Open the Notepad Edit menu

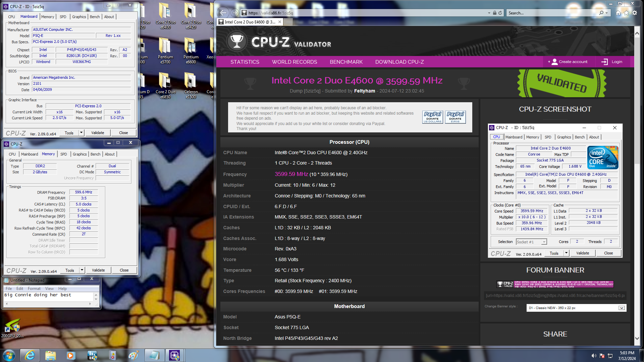click(x=20, y=289)
